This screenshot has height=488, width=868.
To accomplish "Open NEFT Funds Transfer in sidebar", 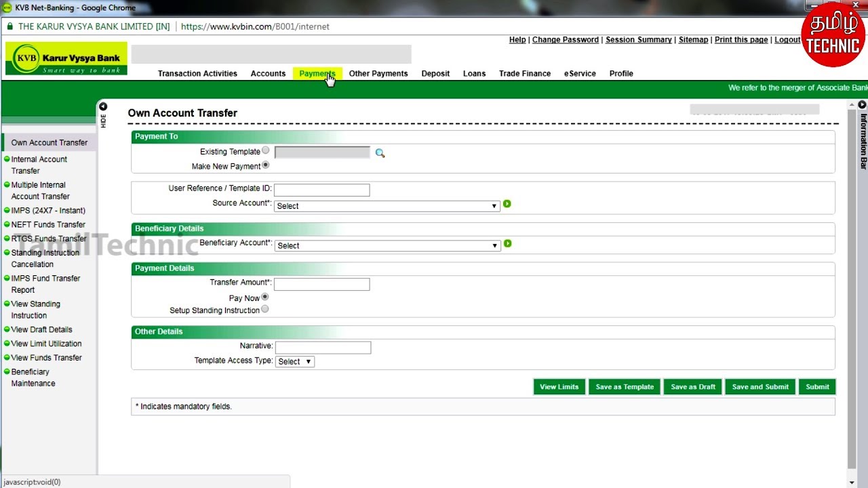I will point(48,225).
